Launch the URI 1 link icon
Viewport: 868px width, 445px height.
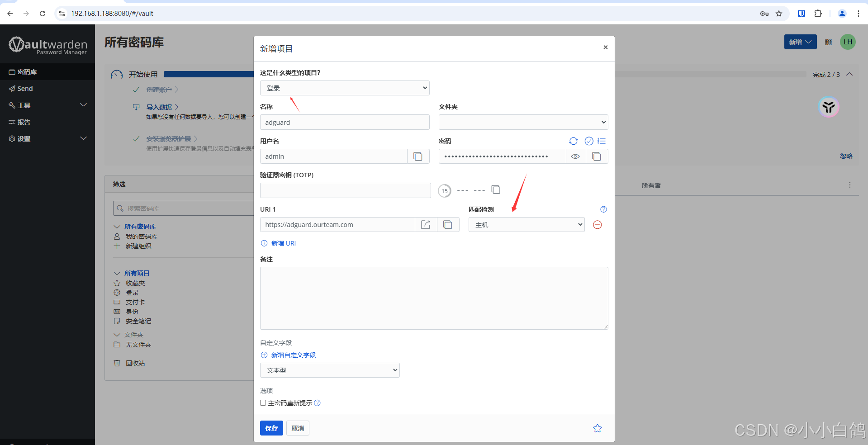tap(426, 225)
